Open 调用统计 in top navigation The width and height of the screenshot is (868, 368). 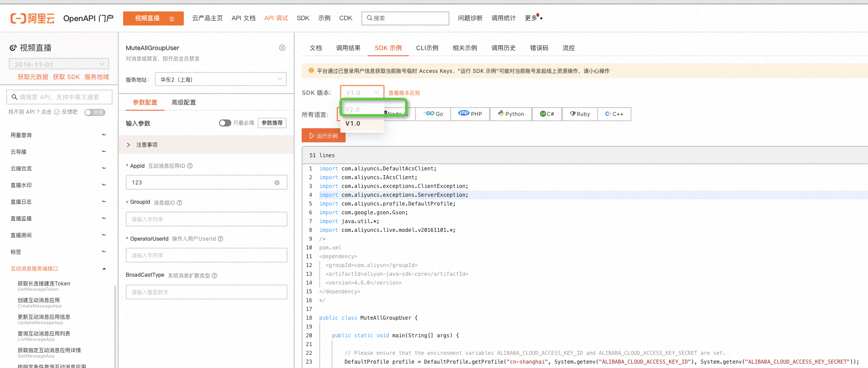503,18
